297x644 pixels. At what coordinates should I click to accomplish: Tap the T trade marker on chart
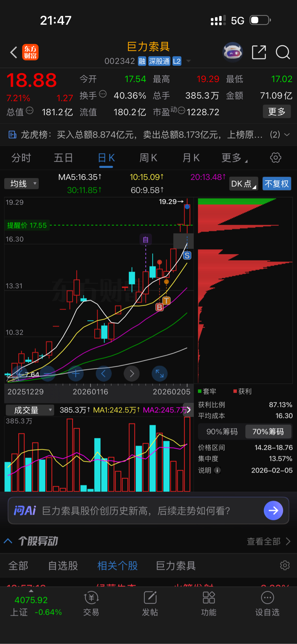[166, 301]
